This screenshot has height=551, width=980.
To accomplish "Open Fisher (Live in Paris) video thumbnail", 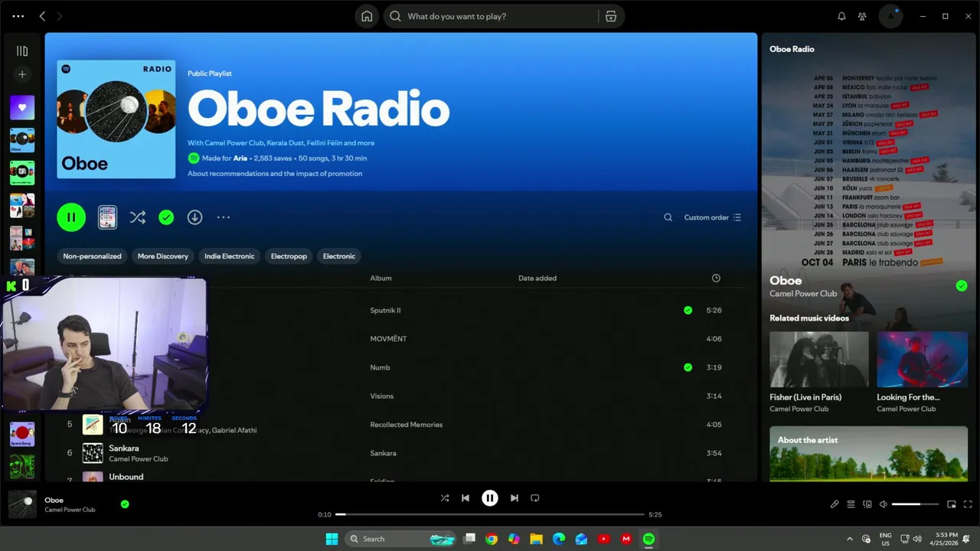I will (x=819, y=359).
